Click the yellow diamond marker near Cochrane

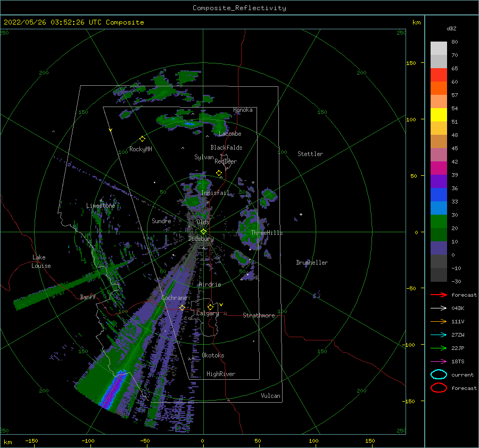point(182,307)
